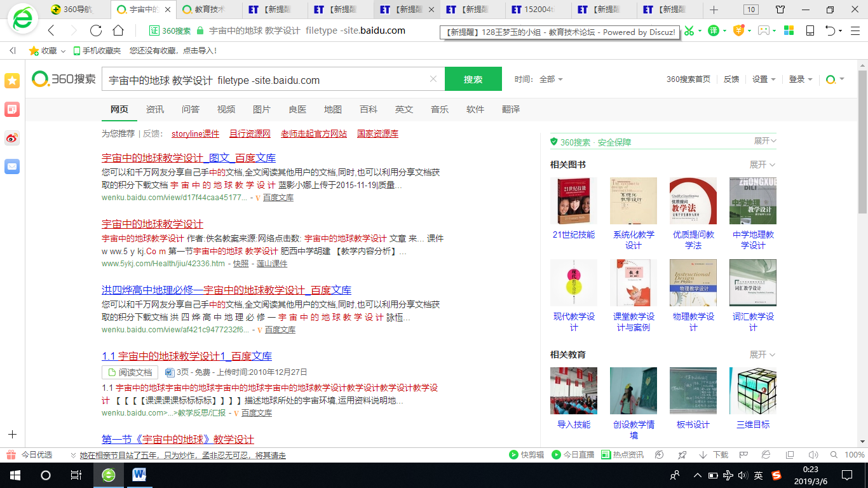Click the undo closed tab arrow

coord(830,30)
